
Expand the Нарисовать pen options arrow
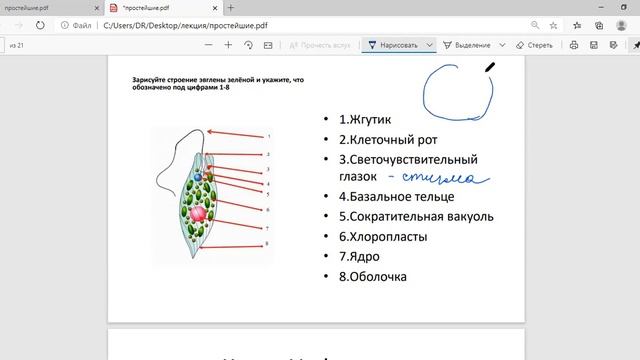click(x=429, y=45)
